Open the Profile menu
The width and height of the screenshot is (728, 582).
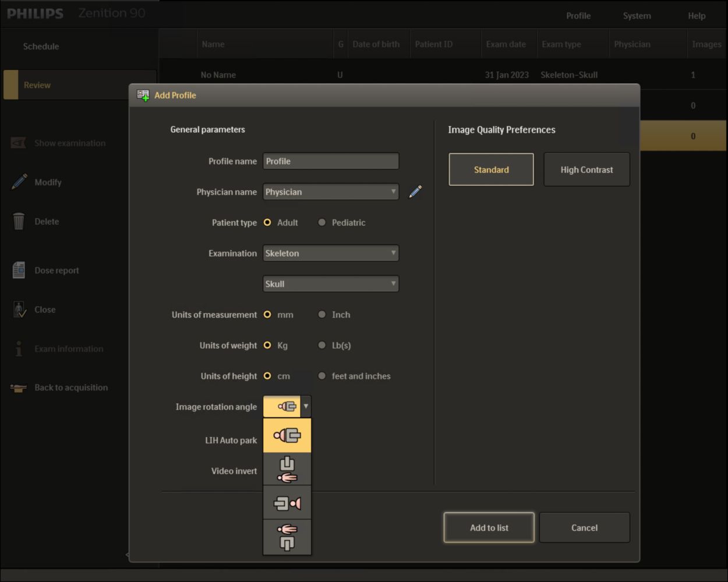point(578,16)
